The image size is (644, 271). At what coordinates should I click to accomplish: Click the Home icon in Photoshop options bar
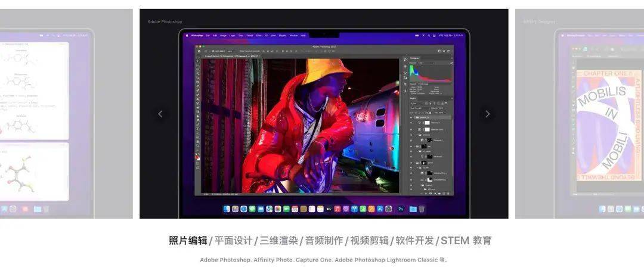tap(199, 51)
